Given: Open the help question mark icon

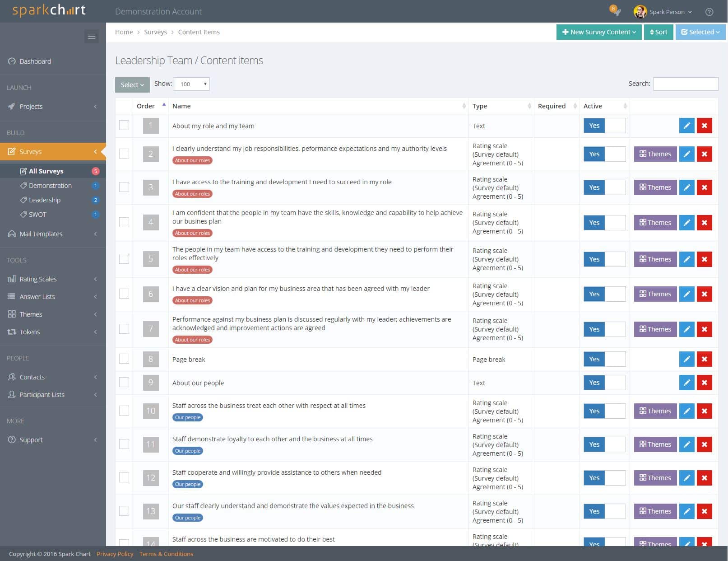Looking at the screenshot, I should click(709, 12).
